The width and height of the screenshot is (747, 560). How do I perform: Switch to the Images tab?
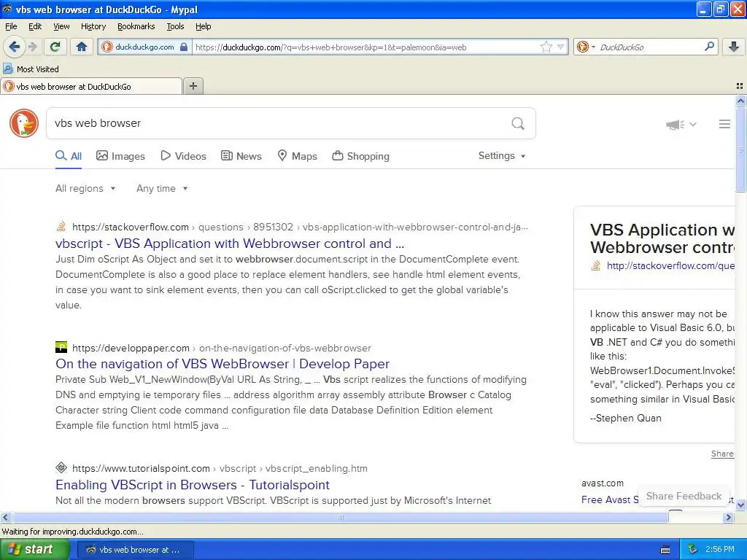120,156
